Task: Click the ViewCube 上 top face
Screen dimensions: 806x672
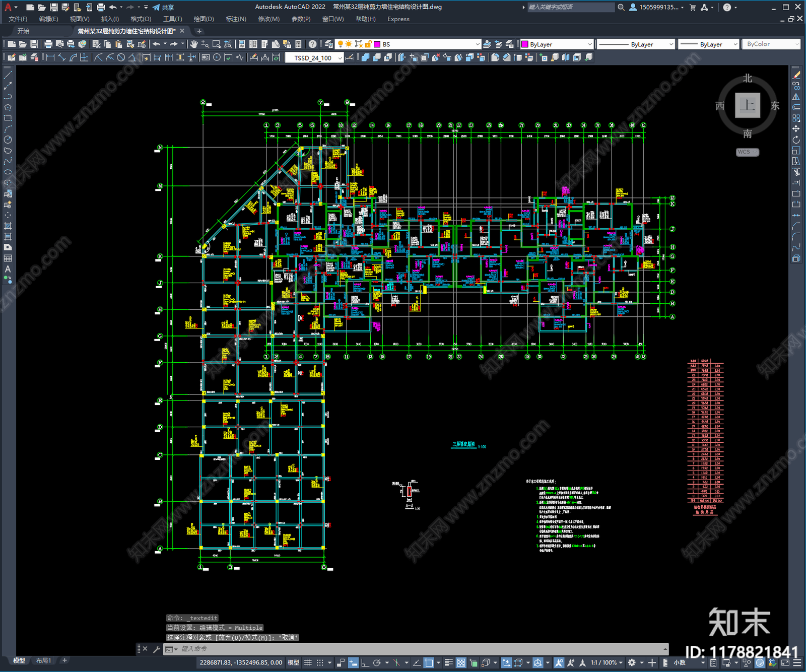Action: (747, 105)
